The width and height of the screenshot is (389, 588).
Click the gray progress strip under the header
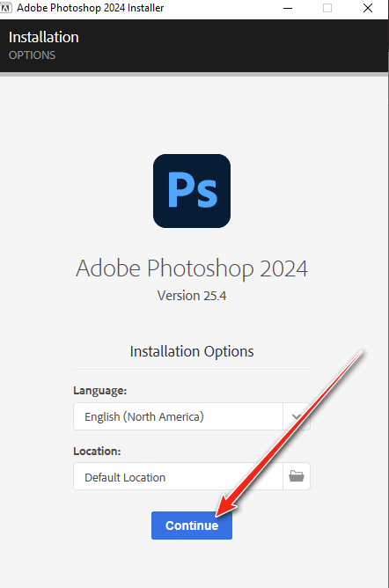[x=194, y=75]
